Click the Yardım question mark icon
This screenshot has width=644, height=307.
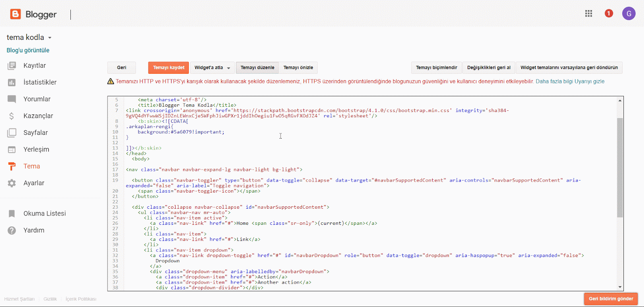pyautogui.click(x=12, y=230)
